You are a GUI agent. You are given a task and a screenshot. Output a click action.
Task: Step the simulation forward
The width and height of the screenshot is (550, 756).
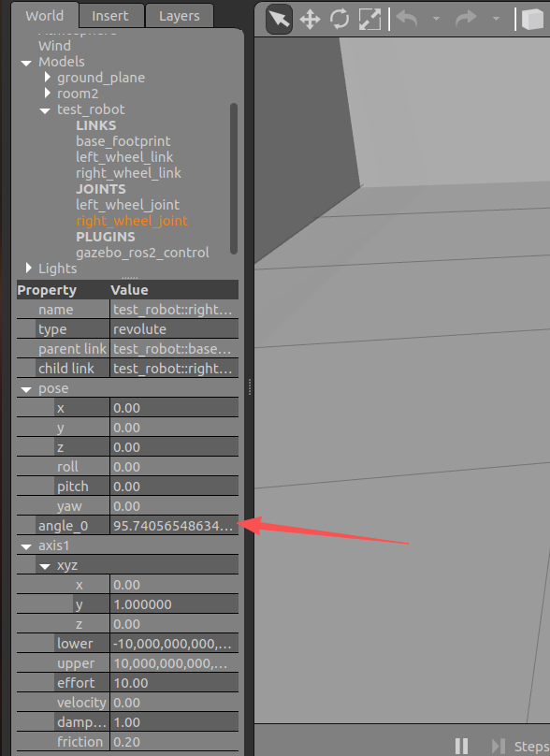click(498, 746)
